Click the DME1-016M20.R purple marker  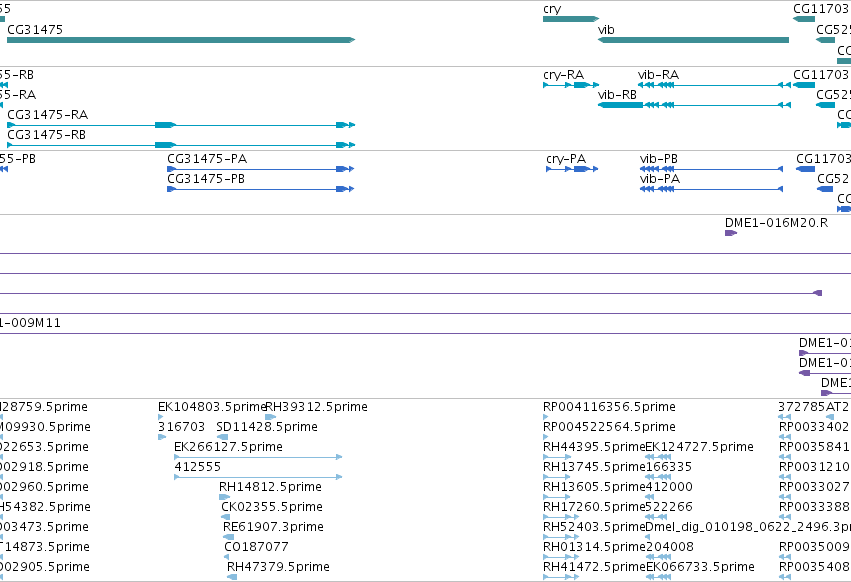click(x=731, y=233)
